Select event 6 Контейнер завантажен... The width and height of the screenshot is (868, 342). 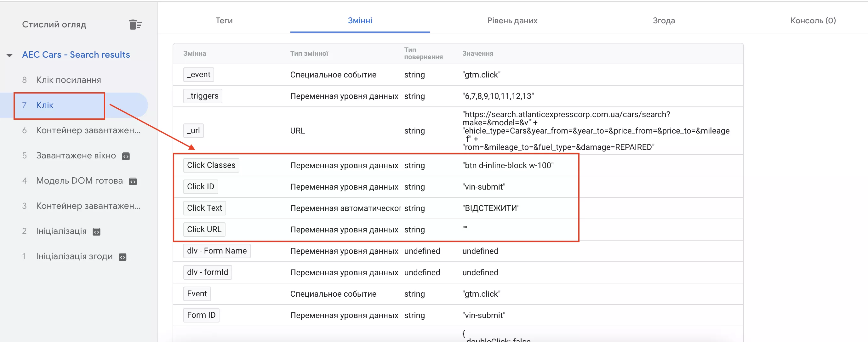74,130
